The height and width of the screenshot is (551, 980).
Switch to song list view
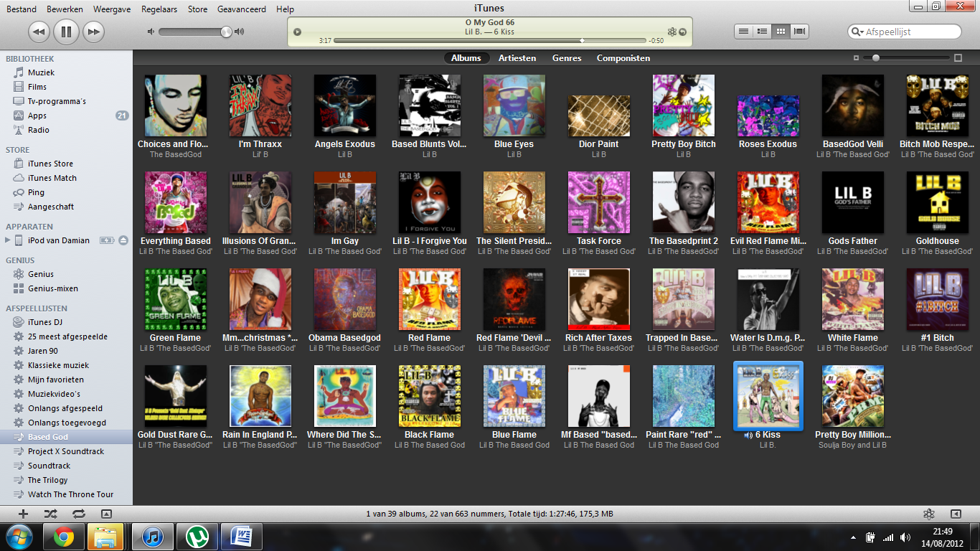pyautogui.click(x=744, y=32)
